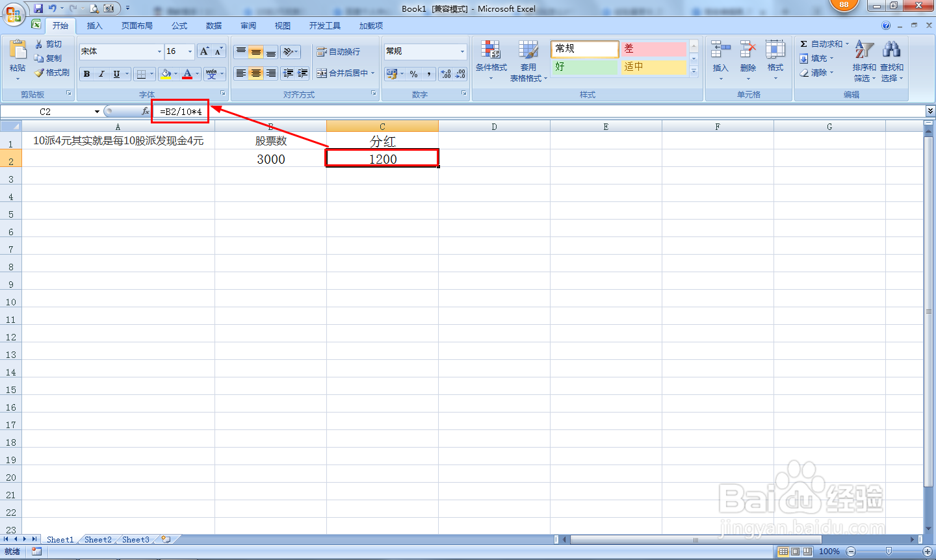The width and height of the screenshot is (936, 560).
Task: Set top vertical alignment
Action: tap(241, 51)
